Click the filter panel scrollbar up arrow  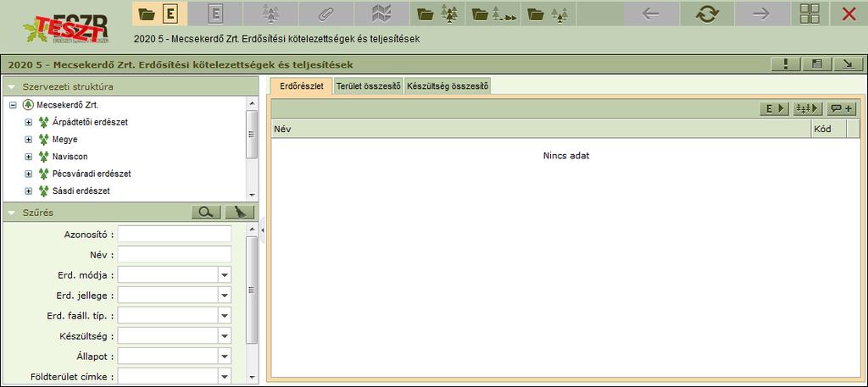[252, 229]
